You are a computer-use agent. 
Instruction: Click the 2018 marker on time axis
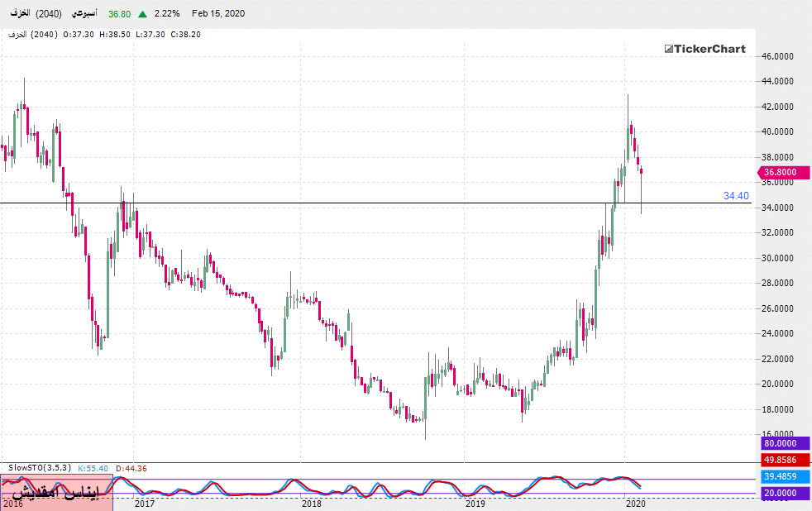point(312,503)
